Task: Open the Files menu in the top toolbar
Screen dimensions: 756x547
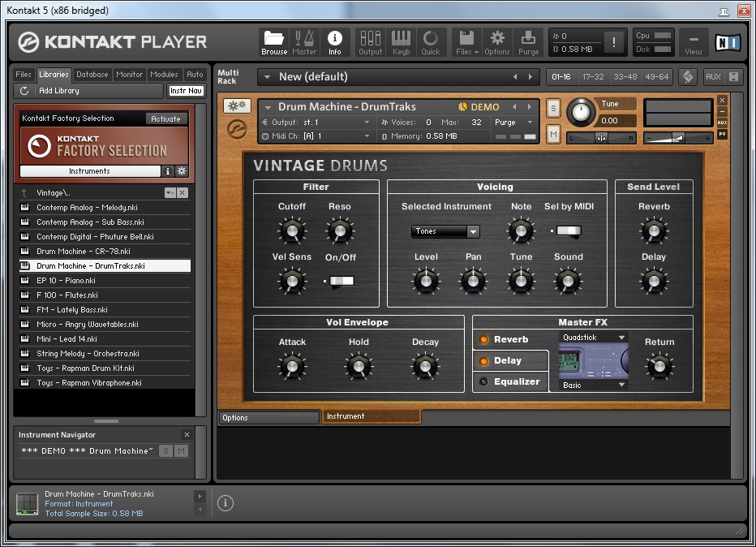Action: [466, 42]
